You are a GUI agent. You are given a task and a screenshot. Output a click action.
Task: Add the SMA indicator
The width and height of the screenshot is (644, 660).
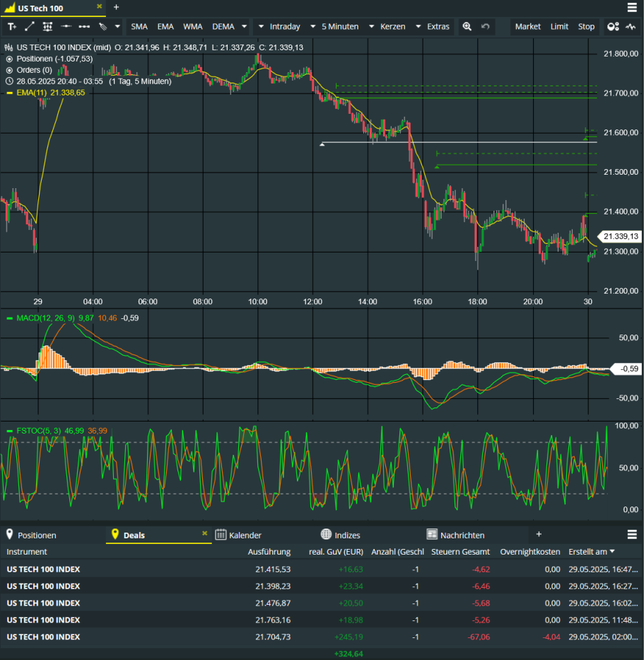139,26
